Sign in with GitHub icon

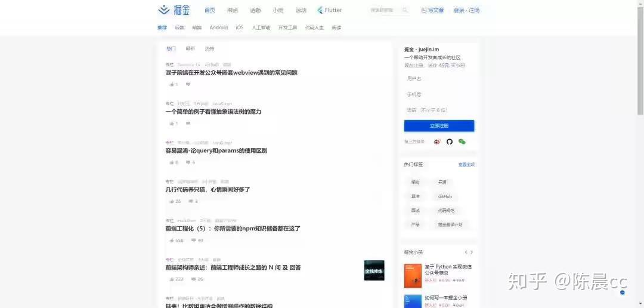click(450, 141)
